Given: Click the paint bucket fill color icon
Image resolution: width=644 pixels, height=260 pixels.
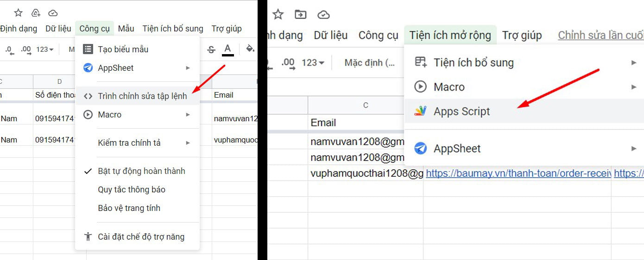Looking at the screenshot, I should coord(250,49).
